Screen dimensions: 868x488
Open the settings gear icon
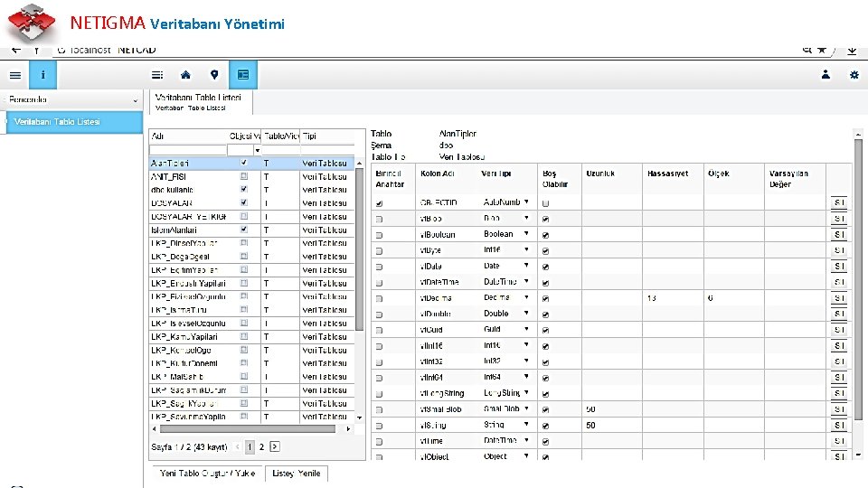(x=854, y=75)
